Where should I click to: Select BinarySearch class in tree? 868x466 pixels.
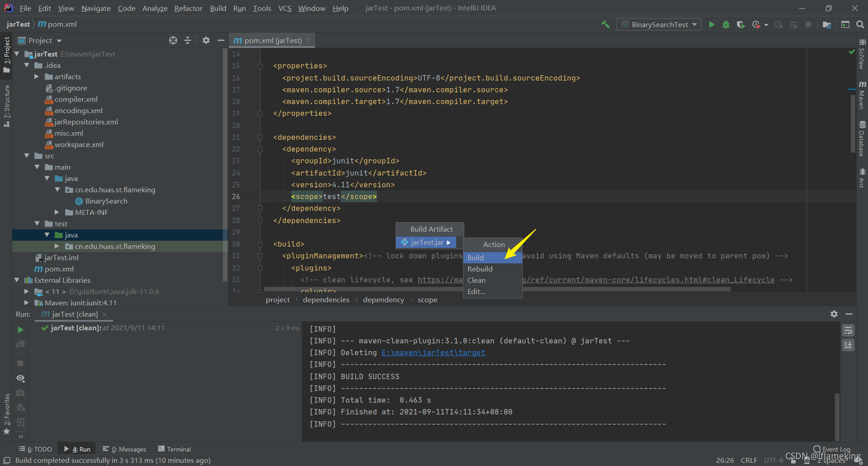(x=106, y=201)
